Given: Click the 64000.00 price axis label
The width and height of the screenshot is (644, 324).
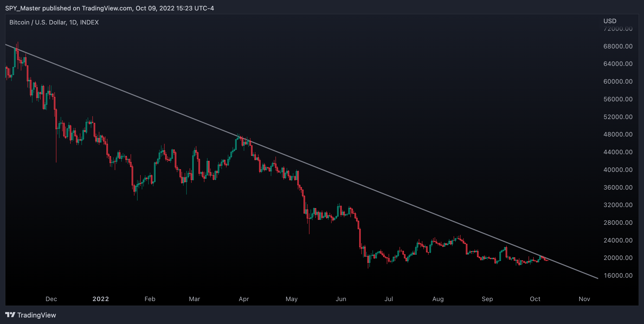Looking at the screenshot, I should pyautogui.click(x=618, y=64).
